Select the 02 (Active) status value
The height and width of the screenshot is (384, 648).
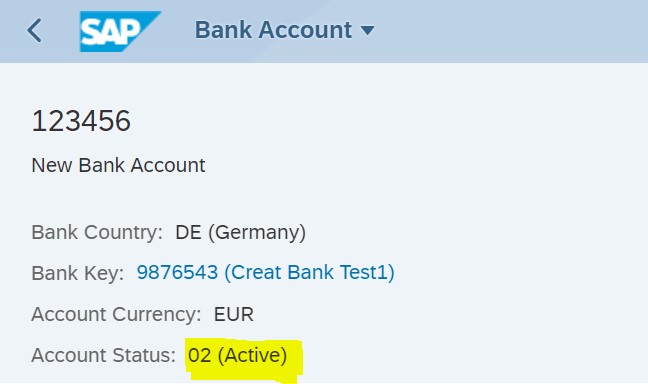coord(238,355)
